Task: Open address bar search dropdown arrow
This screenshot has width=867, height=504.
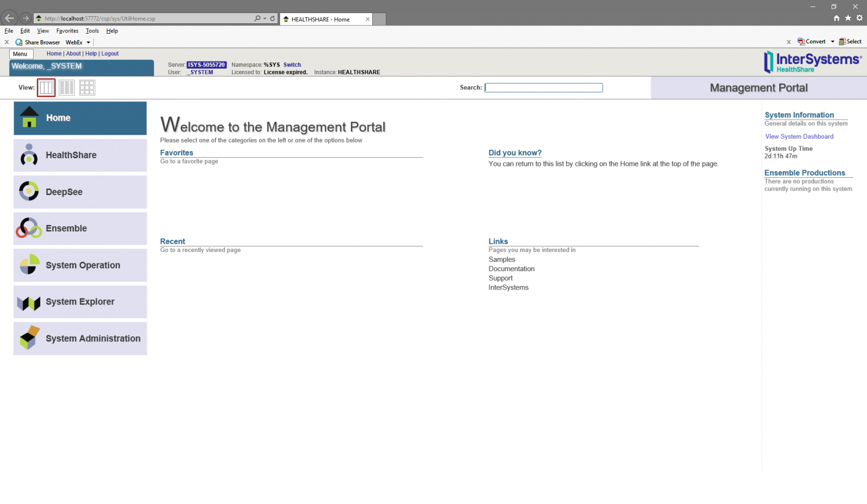Action: pyautogui.click(x=265, y=18)
